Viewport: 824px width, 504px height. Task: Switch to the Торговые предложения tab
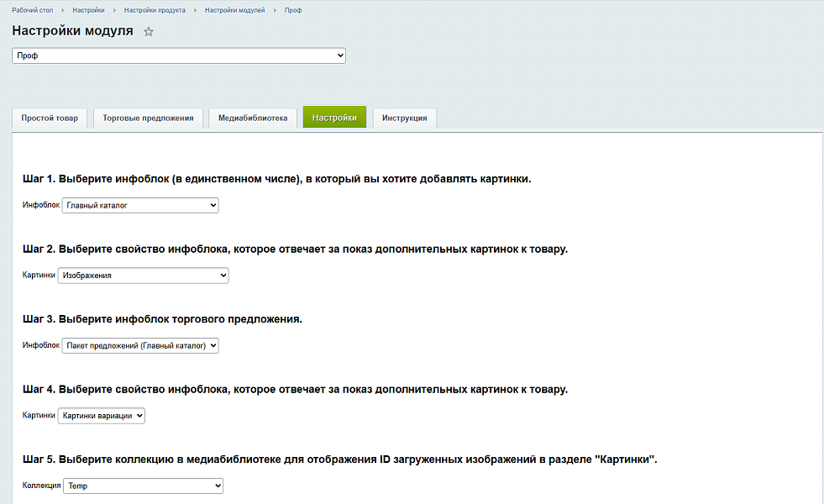coord(149,118)
